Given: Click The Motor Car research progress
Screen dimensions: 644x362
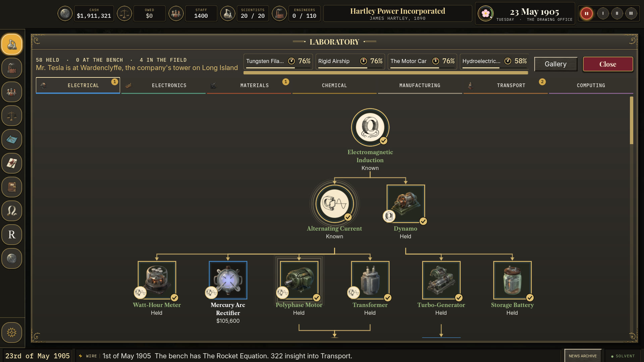Looking at the screenshot, I should pyautogui.click(x=422, y=62).
